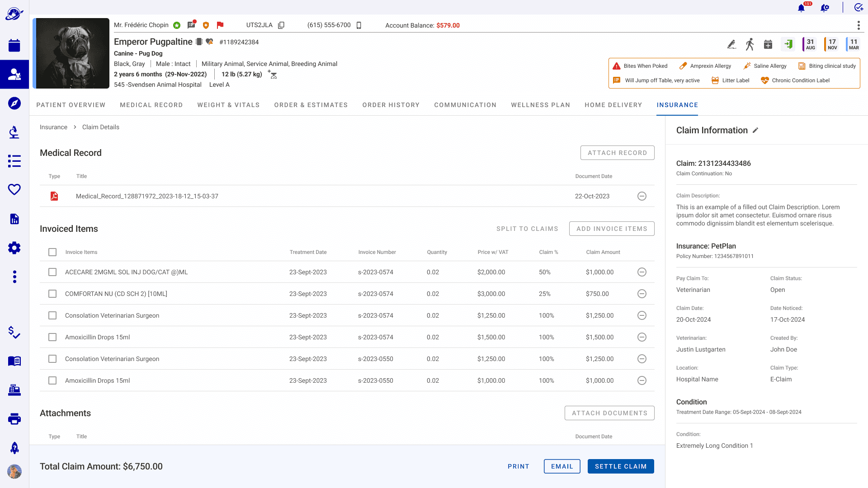The height and width of the screenshot is (488, 868).
Task: Expand more options in left sidebar
Action: [14, 277]
